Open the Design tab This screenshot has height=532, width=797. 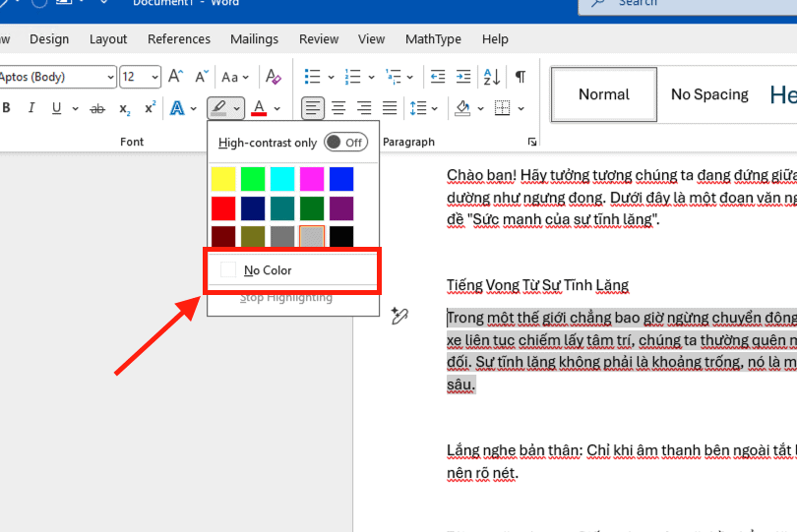[x=49, y=39]
